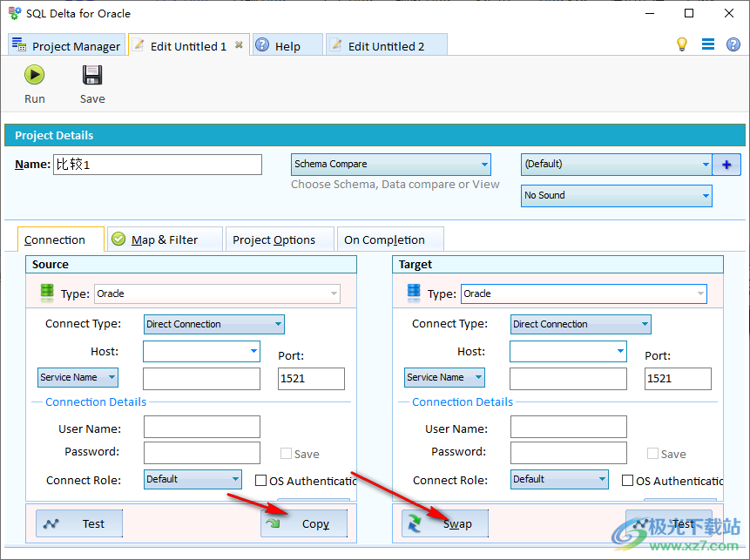The height and width of the screenshot is (560, 750).
Task: Maximize the SQL Delta window
Action: [689, 13]
